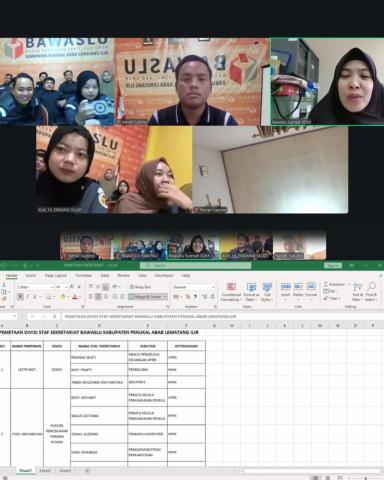Screen dimensions: 384x480
Task: Open Format as Table gallery
Action: [x=251, y=292]
